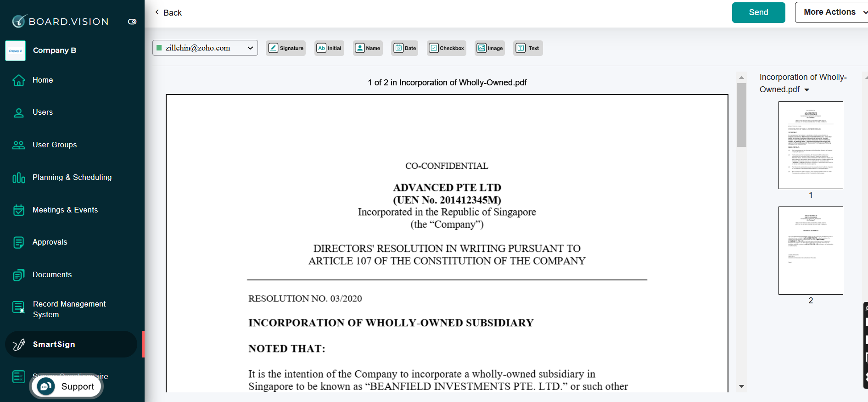
Task: Expand the More Actions dropdown
Action: click(x=832, y=12)
